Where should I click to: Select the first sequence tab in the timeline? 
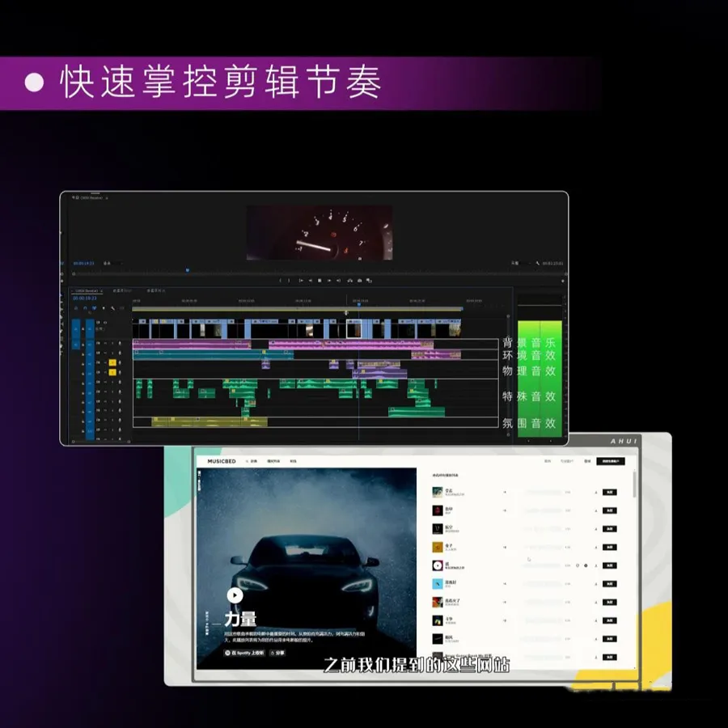(x=86, y=290)
